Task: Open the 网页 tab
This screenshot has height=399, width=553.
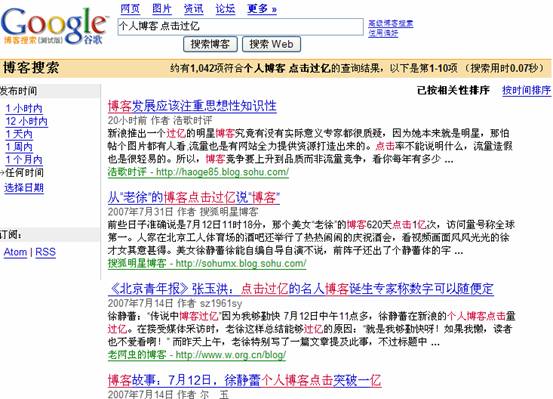Action: pyautogui.click(x=130, y=8)
